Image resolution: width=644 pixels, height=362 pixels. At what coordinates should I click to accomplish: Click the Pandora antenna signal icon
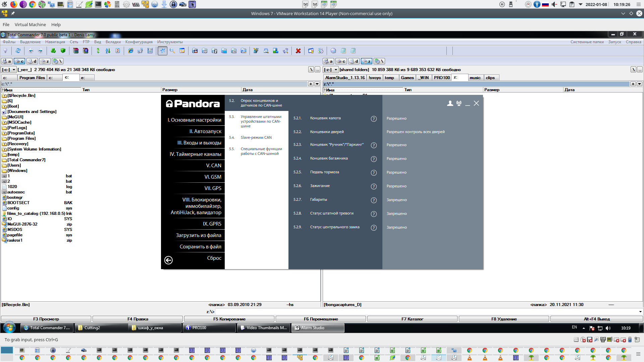[x=459, y=103]
